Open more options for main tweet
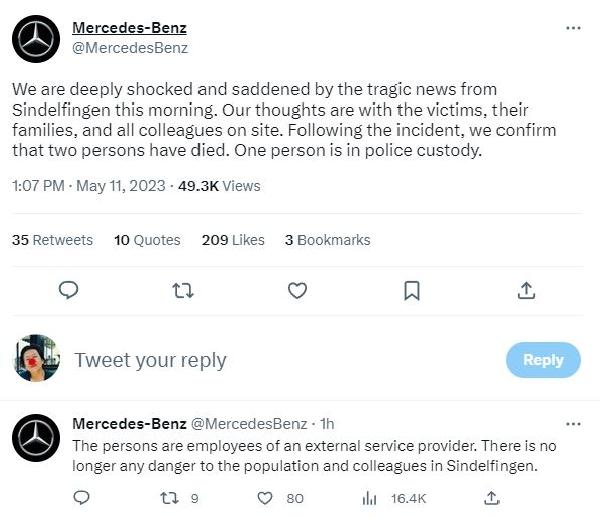Image resolution: width=600 pixels, height=517 pixels. point(573,28)
